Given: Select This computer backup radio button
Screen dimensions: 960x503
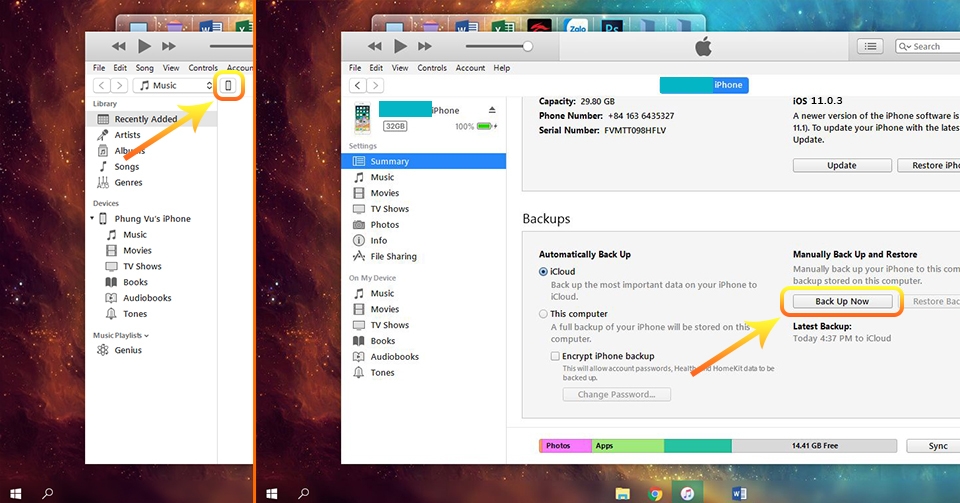Looking at the screenshot, I should [543, 314].
